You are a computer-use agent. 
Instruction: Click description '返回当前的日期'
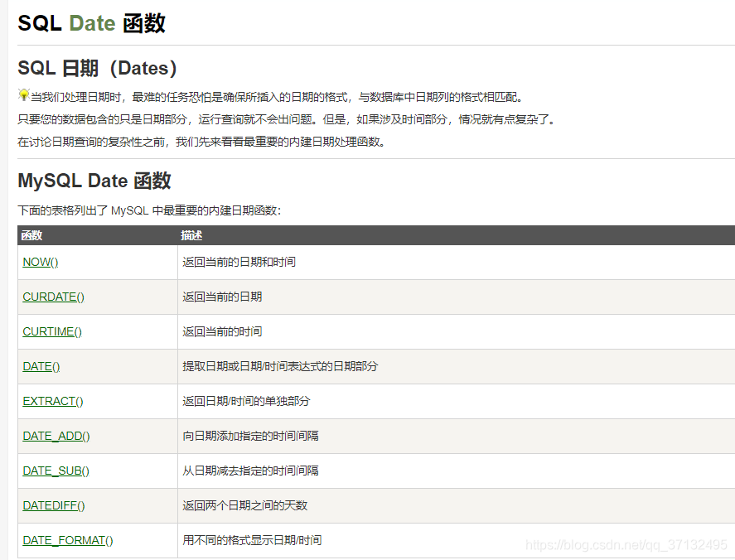pyautogui.click(x=222, y=297)
